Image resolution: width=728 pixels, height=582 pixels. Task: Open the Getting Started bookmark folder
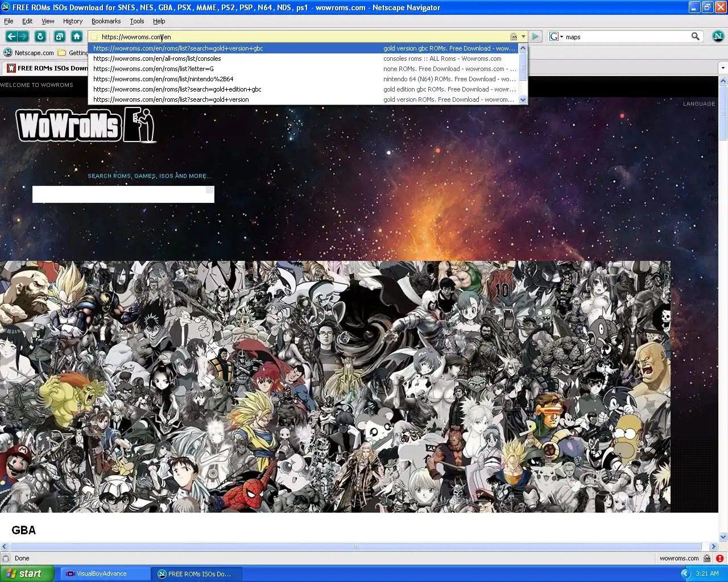[x=73, y=53]
